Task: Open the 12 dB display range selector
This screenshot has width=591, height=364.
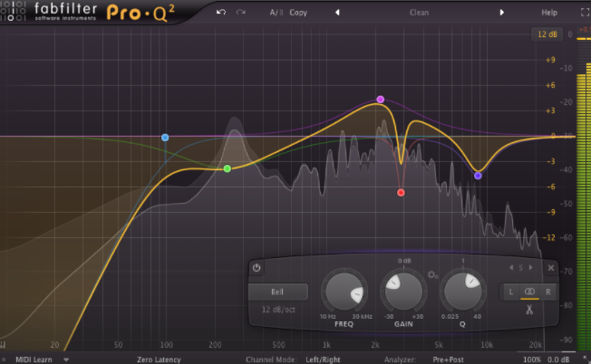Action: coord(547,34)
